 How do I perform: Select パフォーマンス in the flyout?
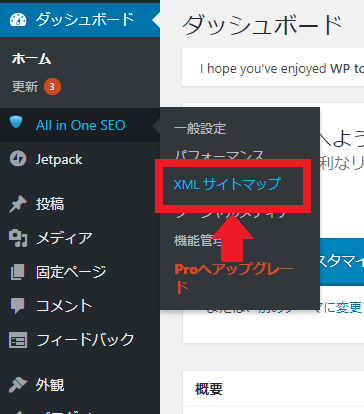[x=219, y=154]
